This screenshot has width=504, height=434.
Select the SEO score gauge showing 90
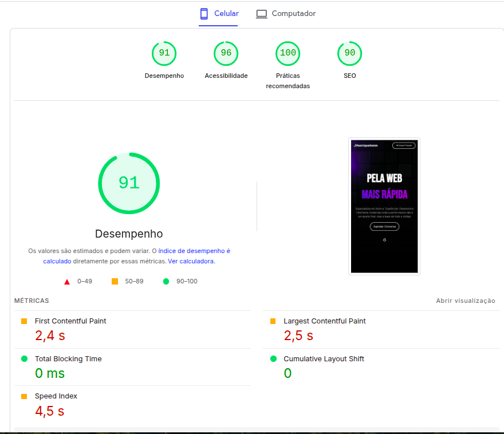[349, 54]
